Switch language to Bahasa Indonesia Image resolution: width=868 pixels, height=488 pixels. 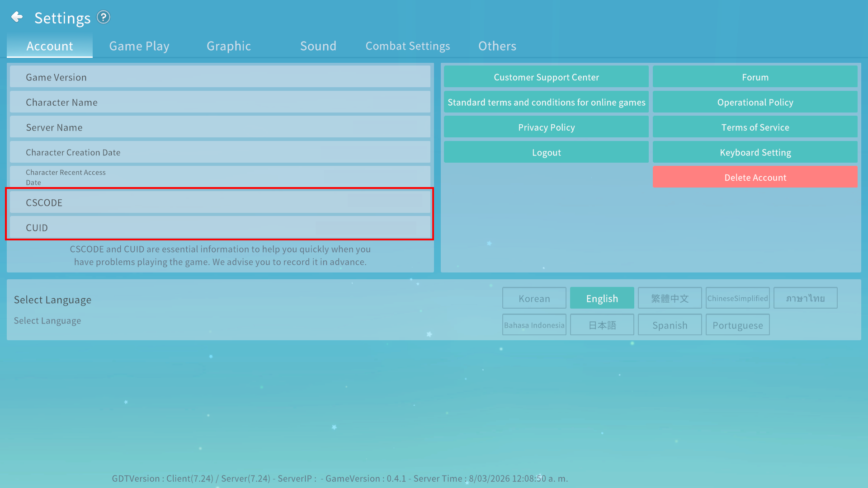point(534,325)
